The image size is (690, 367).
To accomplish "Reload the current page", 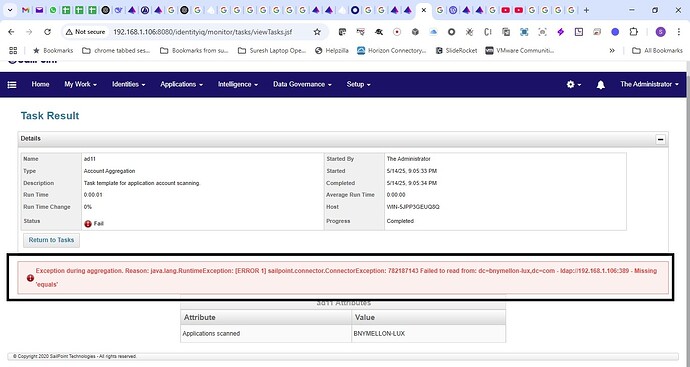I will pos(47,32).
